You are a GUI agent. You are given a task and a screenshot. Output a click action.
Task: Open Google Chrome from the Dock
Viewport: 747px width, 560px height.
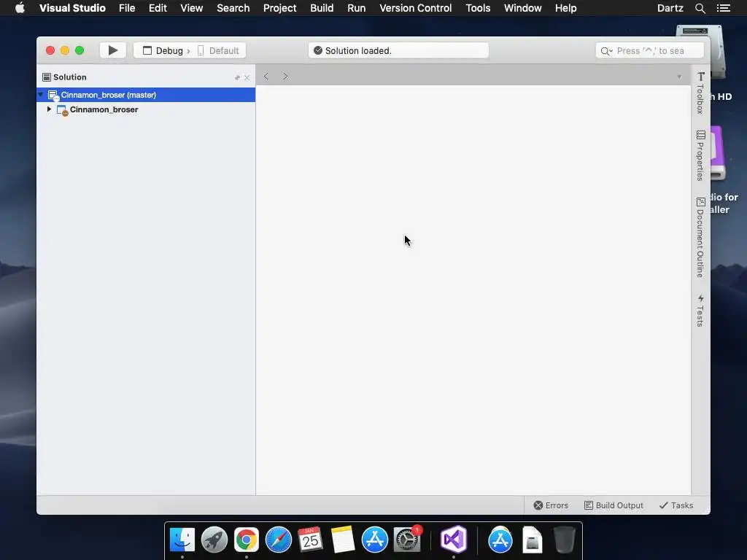pos(247,540)
